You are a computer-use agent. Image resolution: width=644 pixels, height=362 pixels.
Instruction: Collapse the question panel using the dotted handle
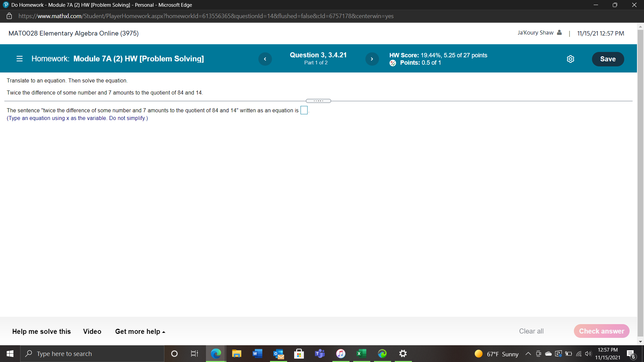pyautogui.click(x=318, y=101)
